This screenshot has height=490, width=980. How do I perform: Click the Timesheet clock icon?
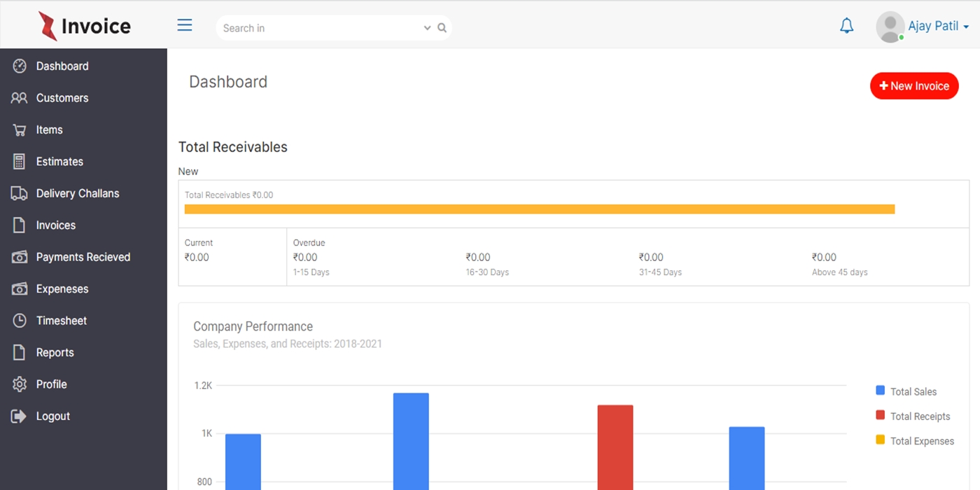[x=20, y=321]
